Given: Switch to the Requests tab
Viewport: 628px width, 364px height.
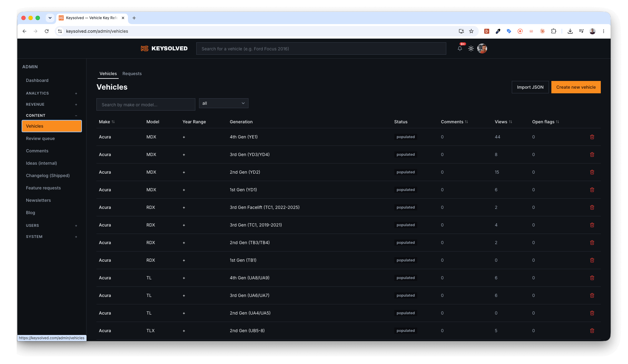Looking at the screenshot, I should point(132,74).
